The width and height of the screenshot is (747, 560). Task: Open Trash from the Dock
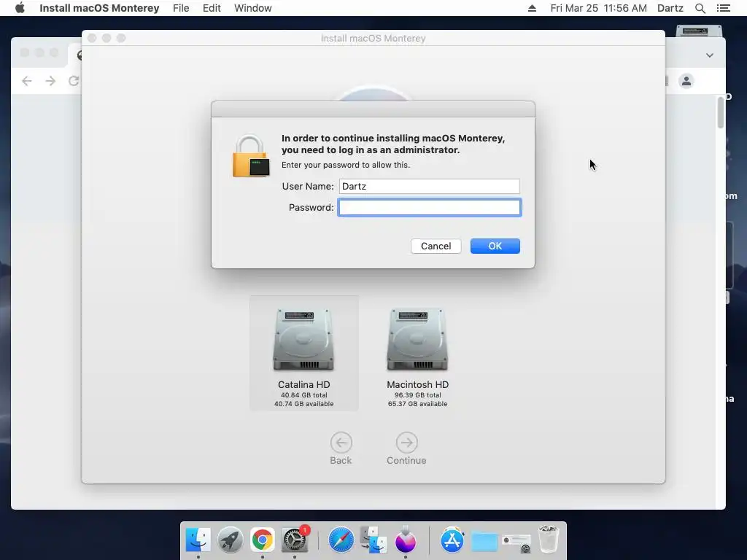(x=549, y=540)
